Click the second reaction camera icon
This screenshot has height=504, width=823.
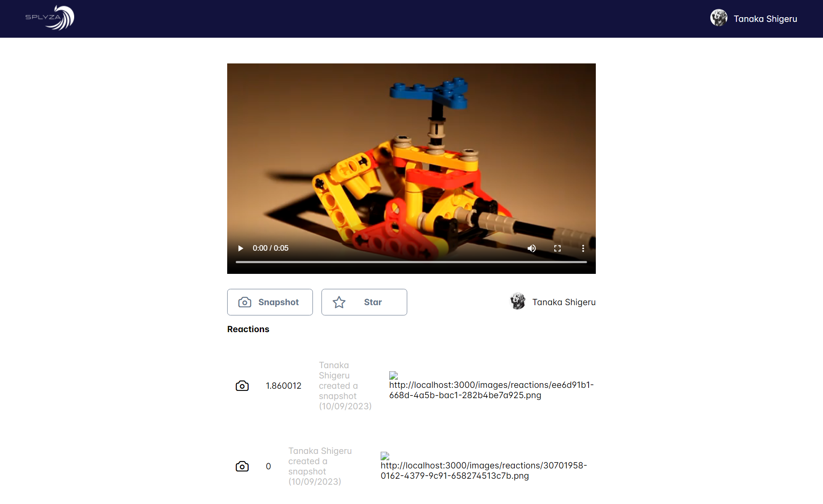coord(242,466)
